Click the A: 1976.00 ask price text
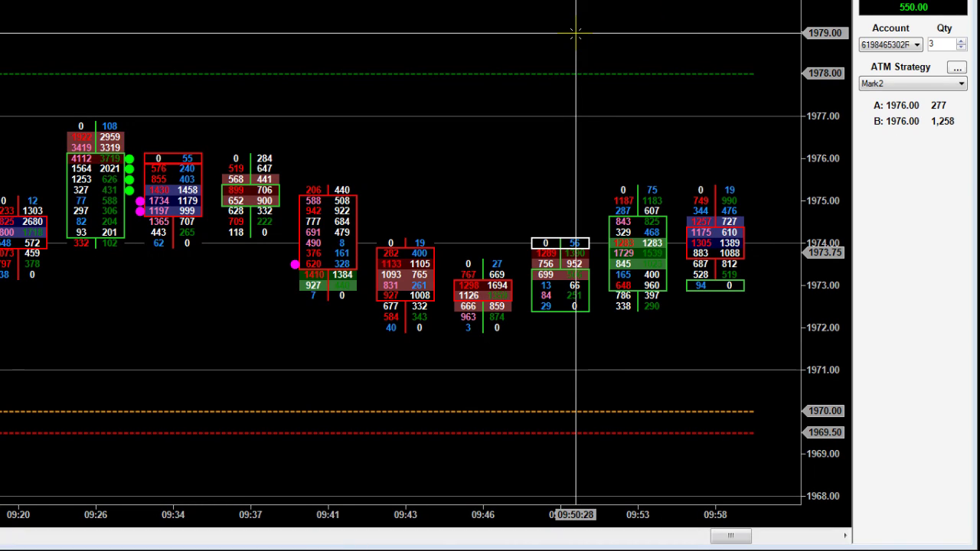Screen dimensions: 980x551 (x=897, y=106)
